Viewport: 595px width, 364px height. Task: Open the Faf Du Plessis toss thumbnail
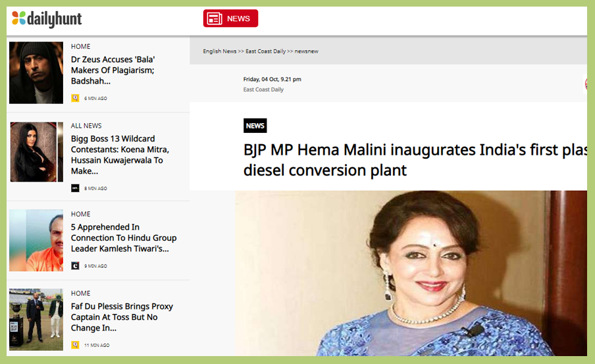[36, 320]
